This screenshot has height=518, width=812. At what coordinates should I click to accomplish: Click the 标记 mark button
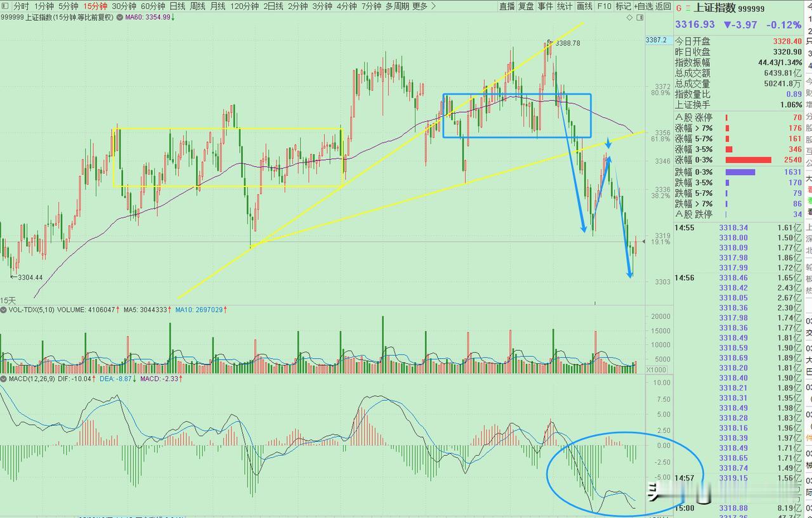[623, 6]
